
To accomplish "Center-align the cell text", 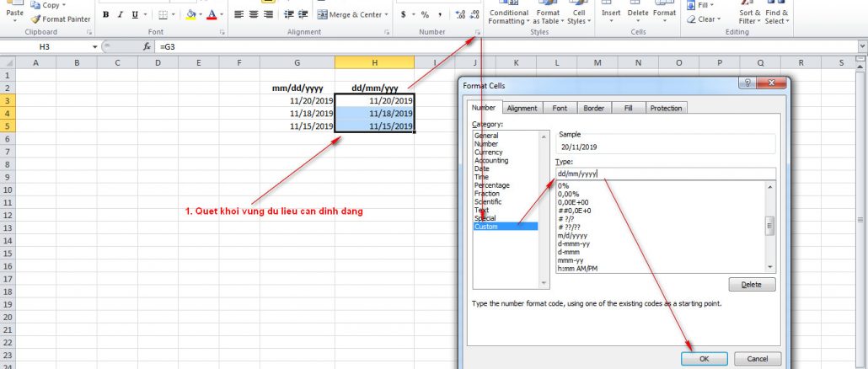I will pos(253,14).
